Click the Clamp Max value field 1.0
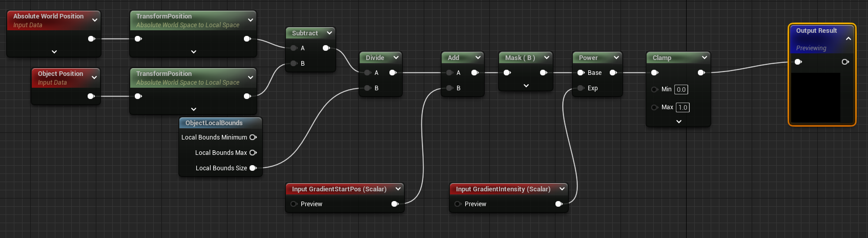Viewport: 868px width, 238px height. [683, 107]
